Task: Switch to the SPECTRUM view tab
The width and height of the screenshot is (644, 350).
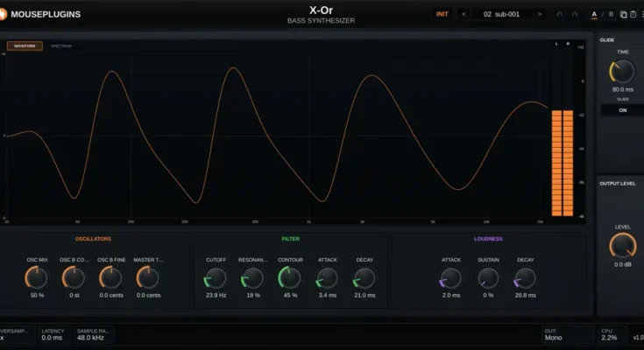Action: click(x=61, y=46)
